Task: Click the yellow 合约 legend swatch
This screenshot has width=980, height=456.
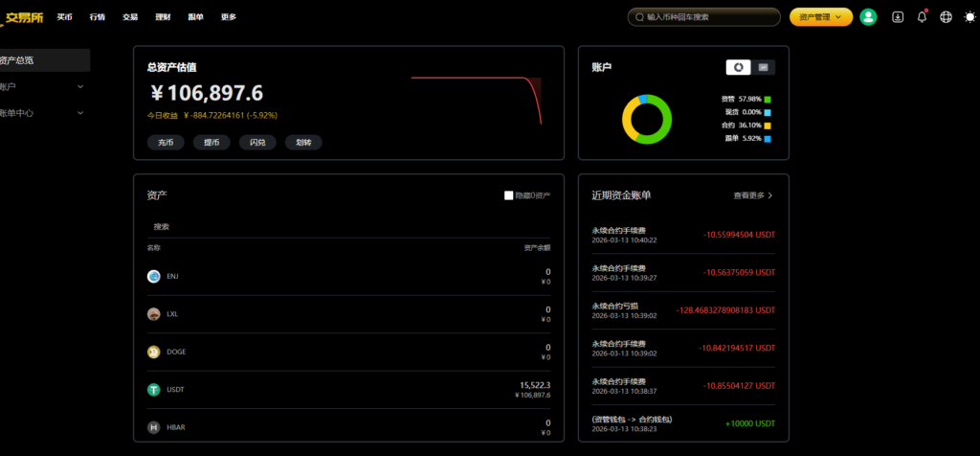Action: [x=768, y=125]
